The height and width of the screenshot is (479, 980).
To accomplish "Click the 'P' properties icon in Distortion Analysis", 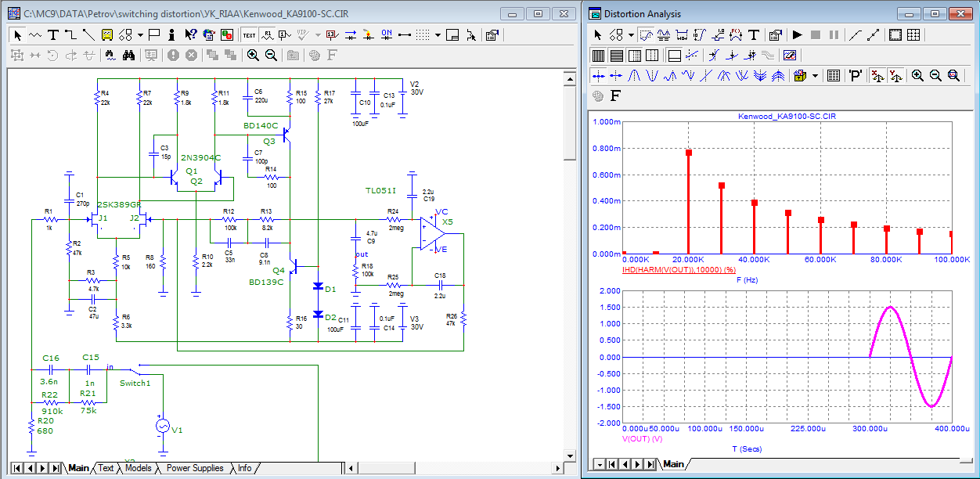I will (x=855, y=75).
